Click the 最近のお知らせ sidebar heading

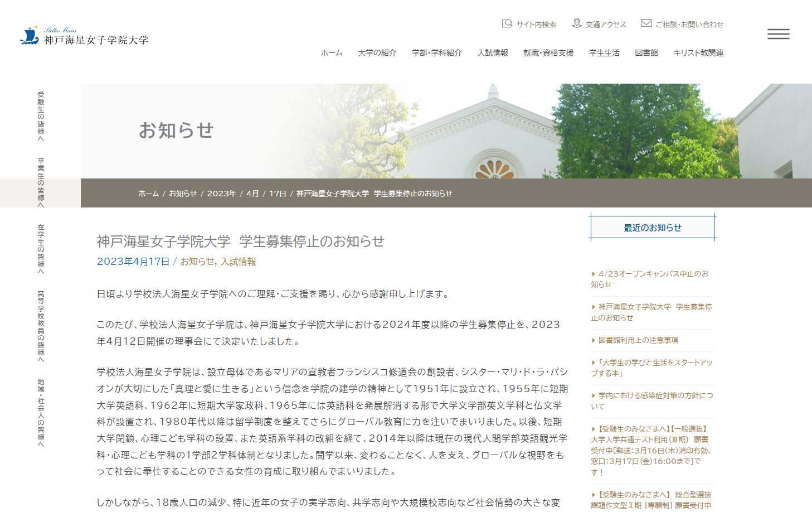[x=653, y=228]
